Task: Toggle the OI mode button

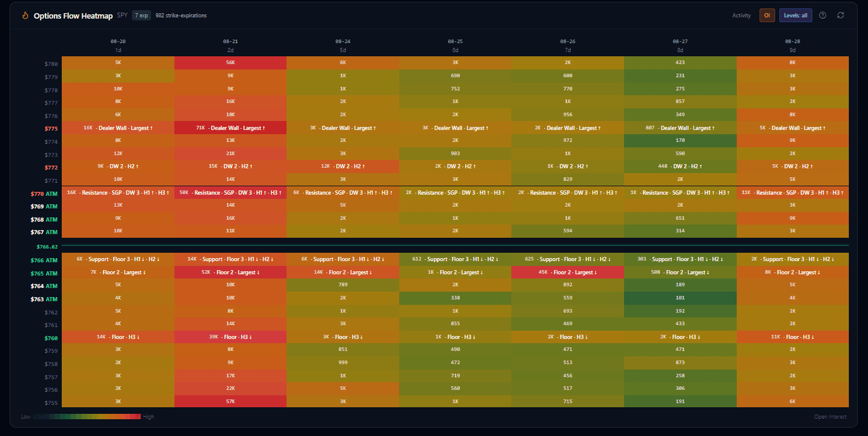Action: tap(767, 16)
